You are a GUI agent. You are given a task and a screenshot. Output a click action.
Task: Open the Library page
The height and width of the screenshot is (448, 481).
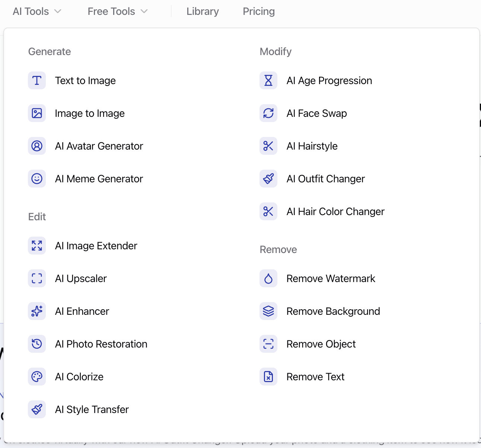coord(203,12)
